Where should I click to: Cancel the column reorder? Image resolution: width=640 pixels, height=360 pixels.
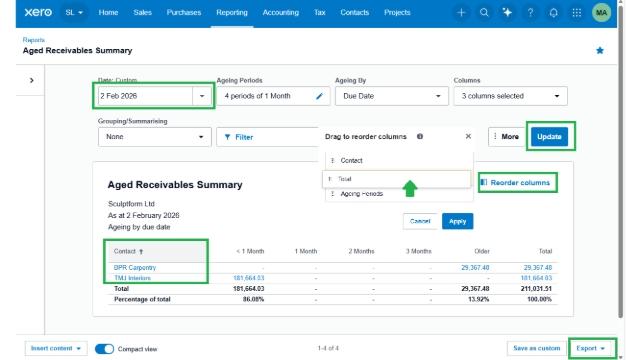pos(420,221)
